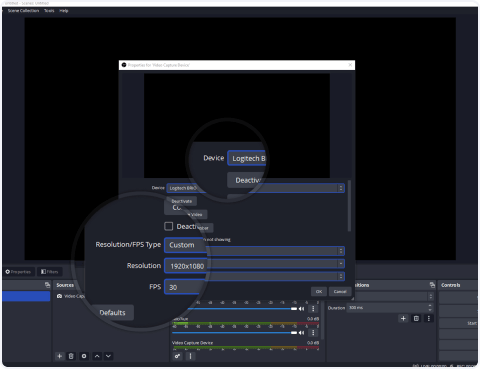The height and width of the screenshot is (369, 480).
Task: Click the upper mixer channel volume slider
Action: point(242,309)
